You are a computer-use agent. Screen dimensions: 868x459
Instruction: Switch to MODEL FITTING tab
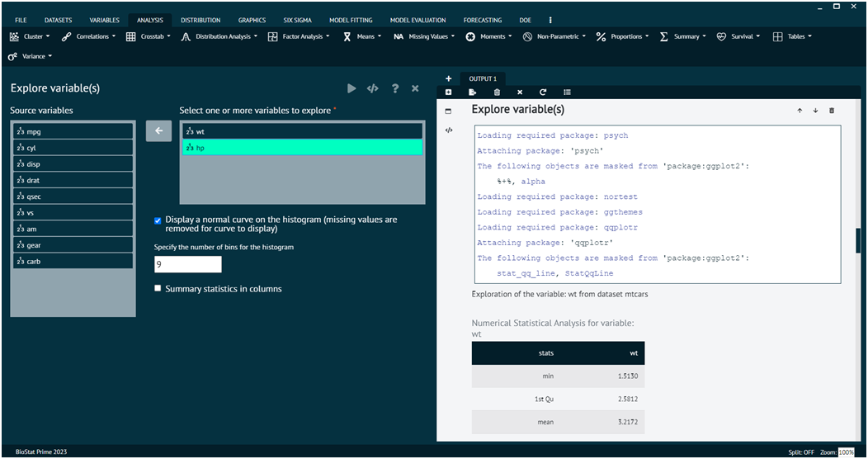click(351, 20)
